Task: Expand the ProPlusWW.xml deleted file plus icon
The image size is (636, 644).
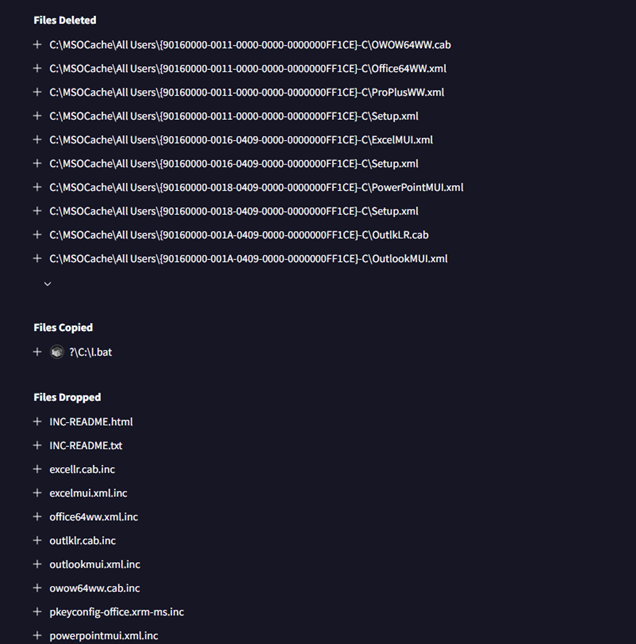Action: [37, 92]
